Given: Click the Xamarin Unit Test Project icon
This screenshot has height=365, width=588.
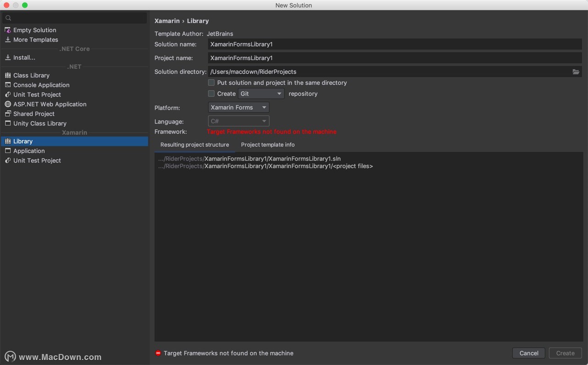Looking at the screenshot, I should [x=8, y=160].
